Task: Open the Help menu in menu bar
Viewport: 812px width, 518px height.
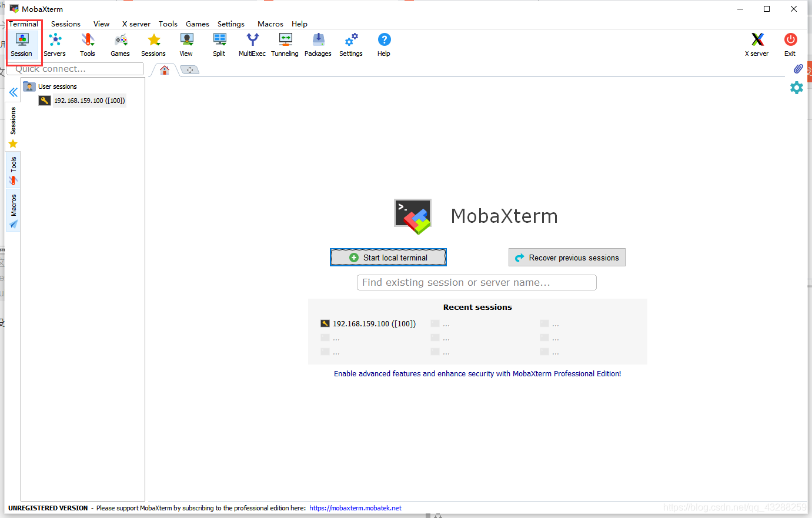Action: 300,24
